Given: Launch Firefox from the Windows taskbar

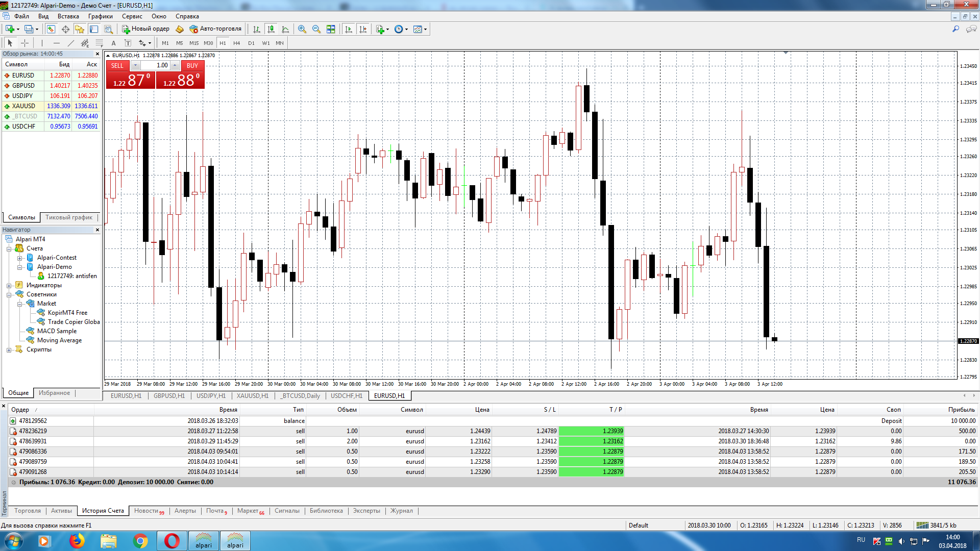Looking at the screenshot, I should (77, 541).
